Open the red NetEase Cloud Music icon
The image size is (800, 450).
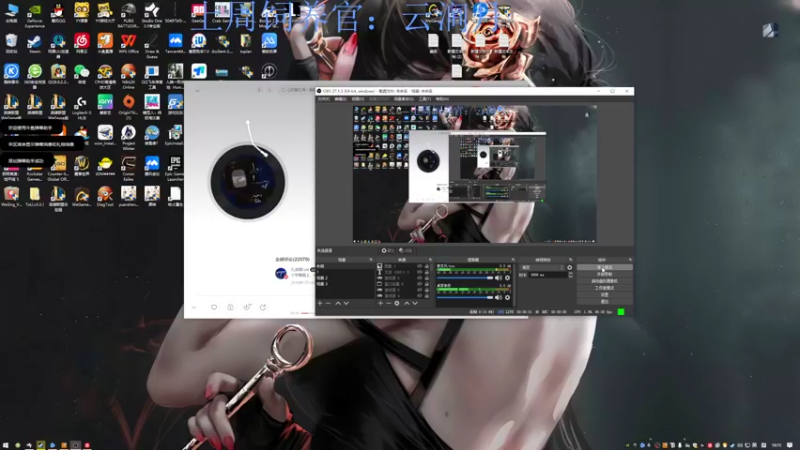click(82, 43)
